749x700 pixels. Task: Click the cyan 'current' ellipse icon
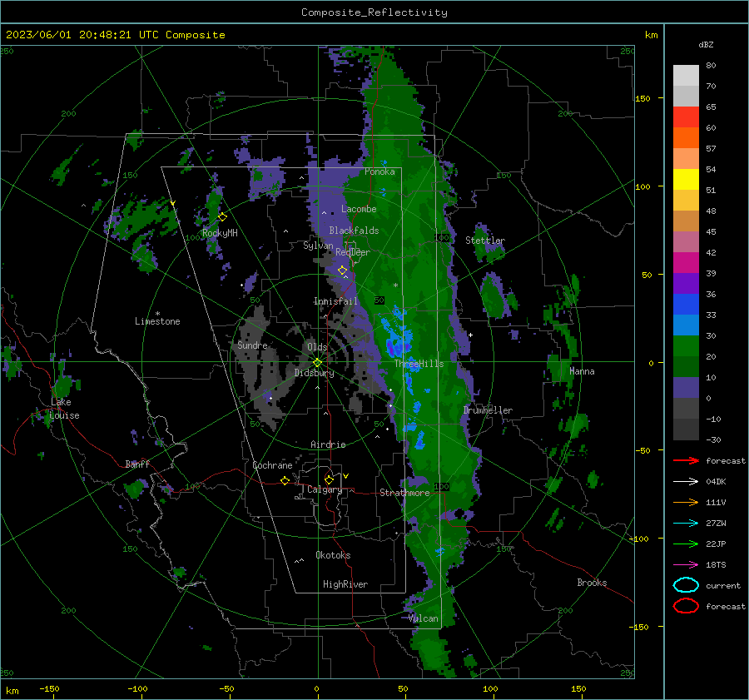coord(686,585)
